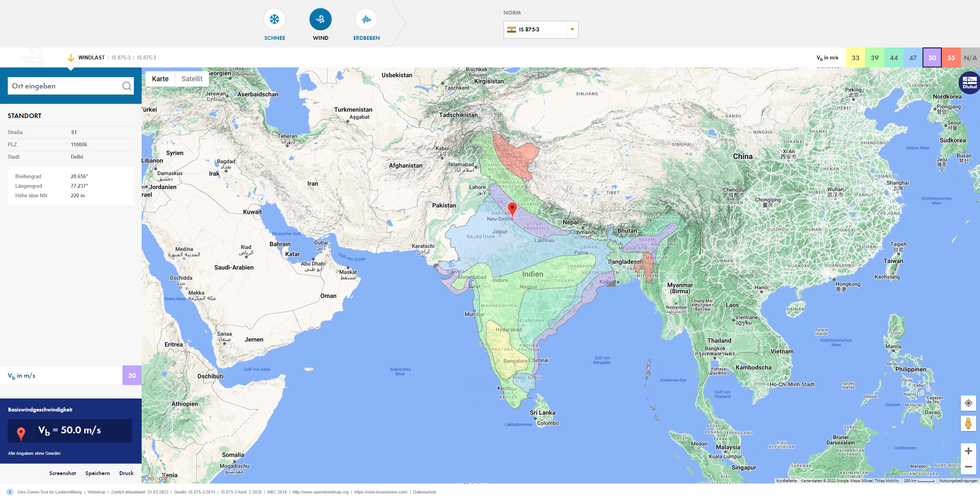Screen dimensions: 980x500
Task: Open the Datenschutz link
Action: pyautogui.click(x=425, y=492)
